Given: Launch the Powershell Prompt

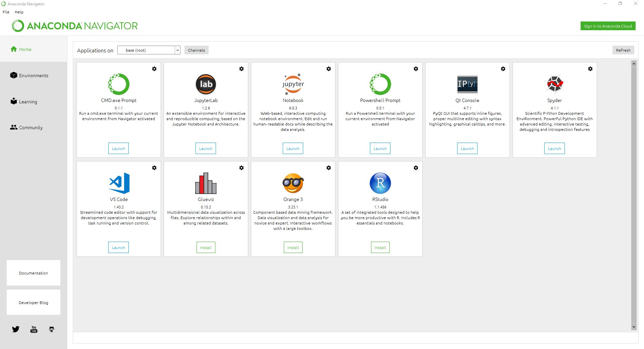Looking at the screenshot, I should tap(380, 148).
